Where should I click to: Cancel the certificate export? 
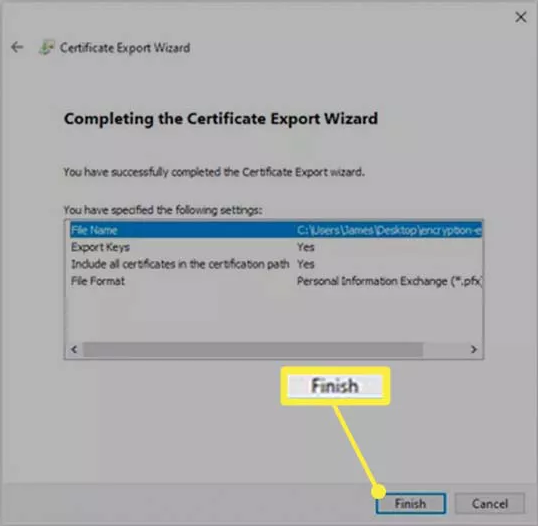pos(490,503)
